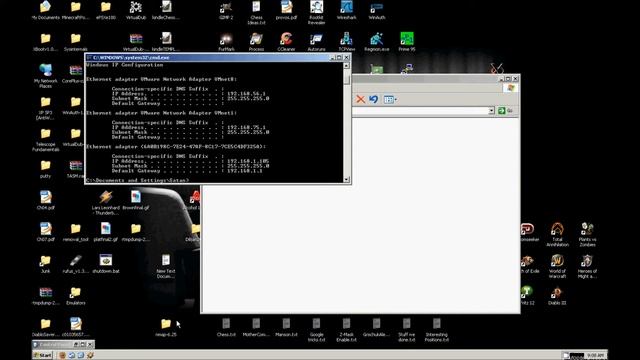Image resolution: width=640 pixels, height=360 pixels.
Task: Launch the Prime 95 desktop icon
Action: coord(407,42)
